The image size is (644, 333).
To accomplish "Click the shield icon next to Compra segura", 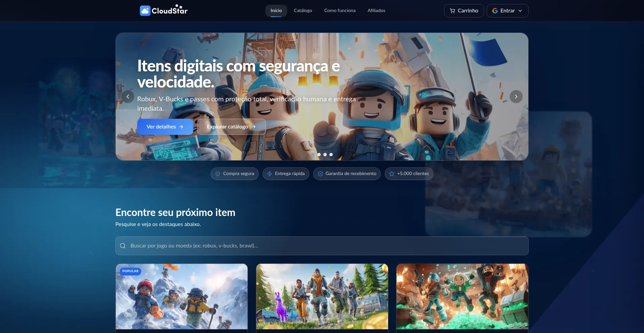I will tap(218, 173).
